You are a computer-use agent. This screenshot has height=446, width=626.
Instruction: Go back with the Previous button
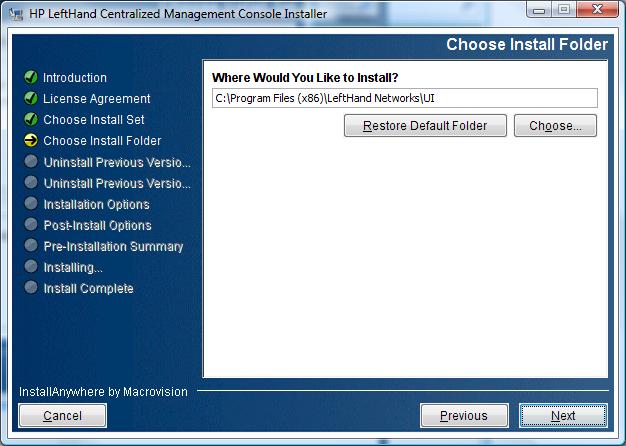(x=464, y=416)
